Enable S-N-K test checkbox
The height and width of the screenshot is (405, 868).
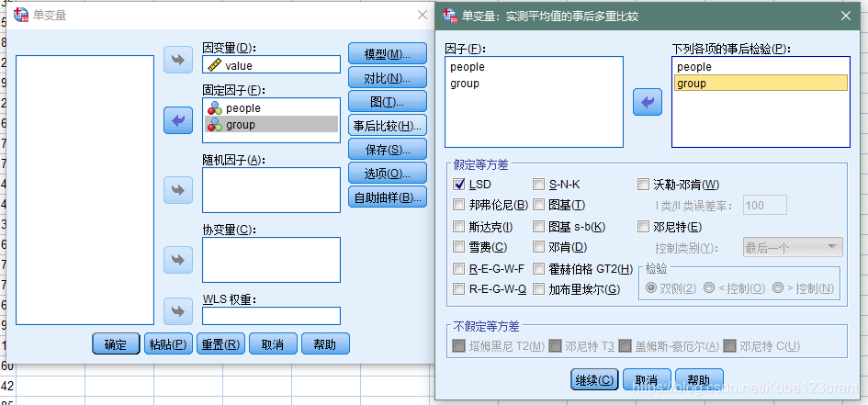tap(538, 185)
